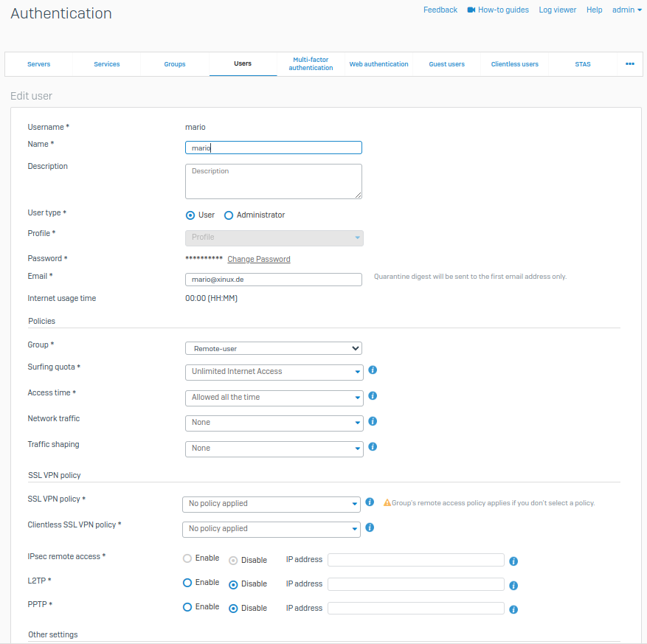Screen dimensions: 647x644
Task: Expand the SSL VPN policy dropdown
Action: pyautogui.click(x=271, y=504)
